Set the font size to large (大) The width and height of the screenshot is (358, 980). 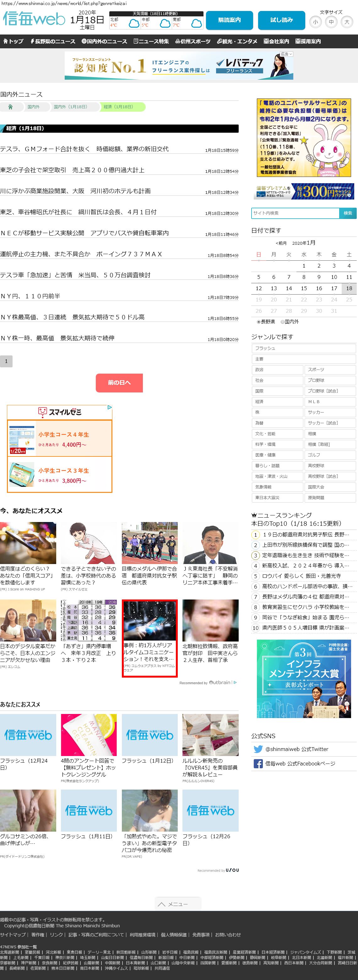pos(347,22)
